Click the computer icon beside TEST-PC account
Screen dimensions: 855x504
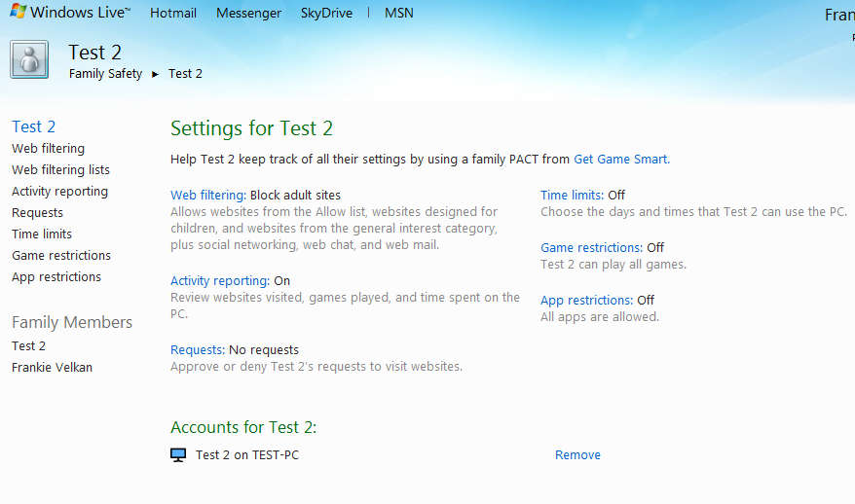(x=178, y=454)
